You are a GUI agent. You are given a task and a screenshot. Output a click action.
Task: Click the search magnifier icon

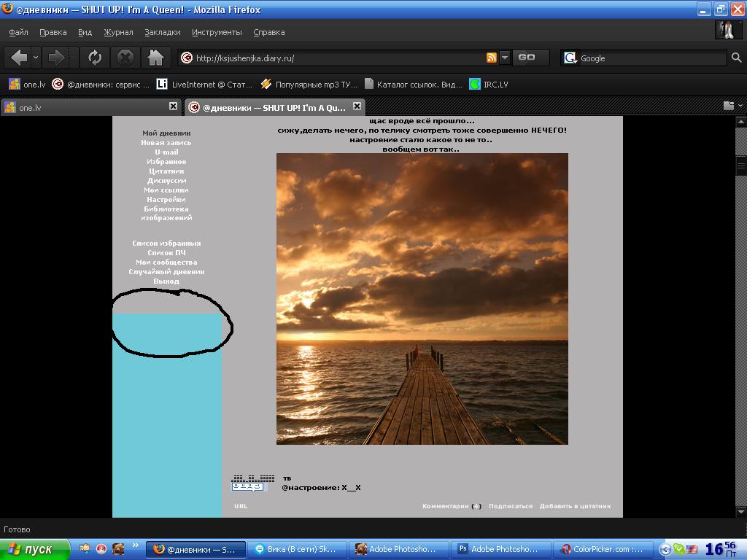(737, 58)
